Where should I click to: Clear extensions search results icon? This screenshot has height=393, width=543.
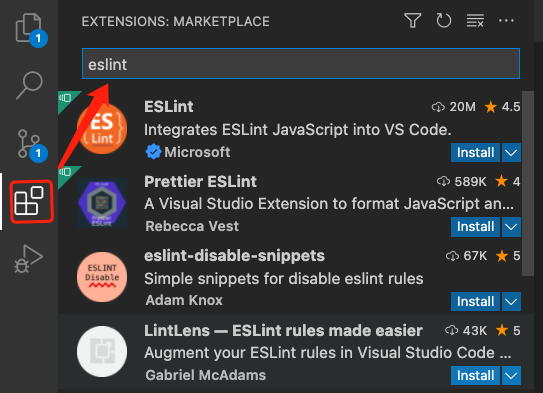pyautogui.click(x=475, y=21)
